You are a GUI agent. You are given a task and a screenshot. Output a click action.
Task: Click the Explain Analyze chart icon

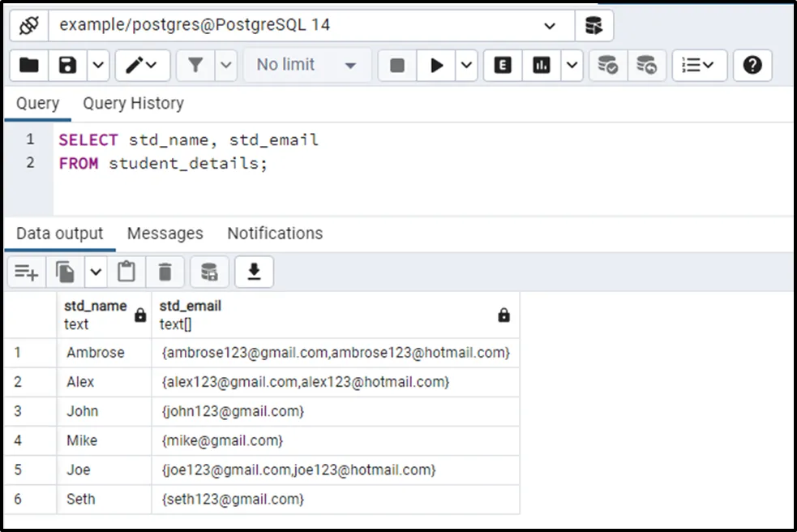click(x=542, y=66)
